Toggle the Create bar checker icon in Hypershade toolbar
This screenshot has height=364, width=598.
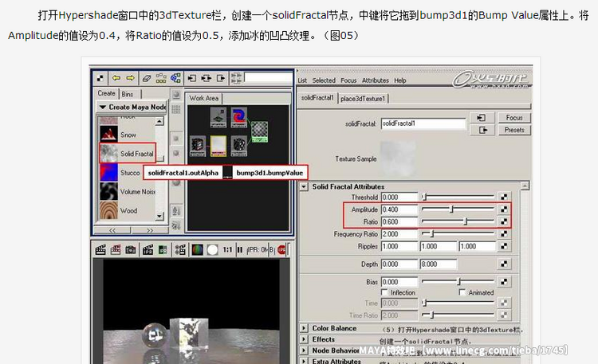click(100, 78)
